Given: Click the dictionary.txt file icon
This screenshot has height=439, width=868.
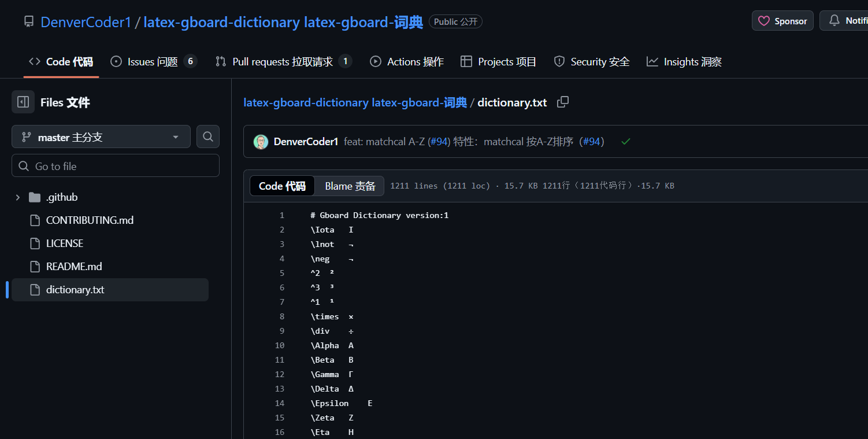Looking at the screenshot, I should tap(35, 290).
